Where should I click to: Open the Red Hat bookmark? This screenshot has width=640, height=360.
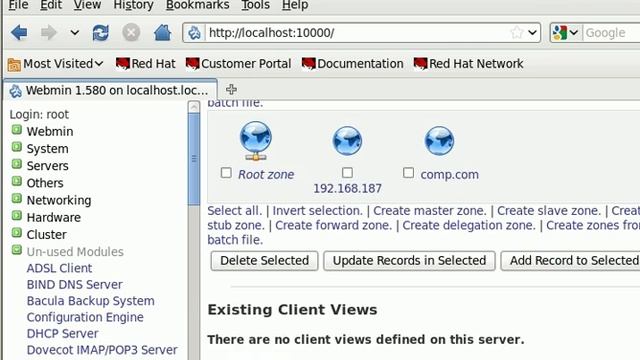pyautogui.click(x=145, y=64)
